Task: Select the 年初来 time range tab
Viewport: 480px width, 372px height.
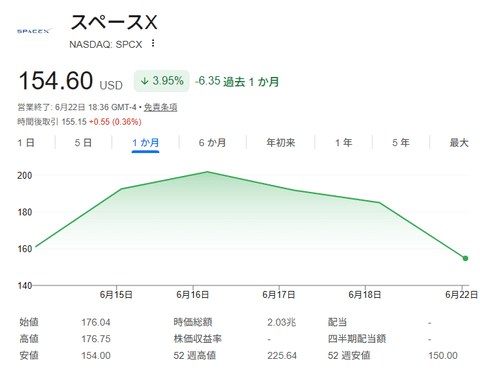Action: pyautogui.click(x=280, y=143)
